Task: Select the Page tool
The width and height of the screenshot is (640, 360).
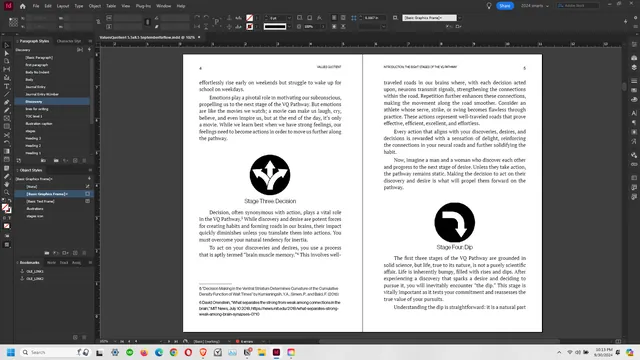Action: [7, 61]
